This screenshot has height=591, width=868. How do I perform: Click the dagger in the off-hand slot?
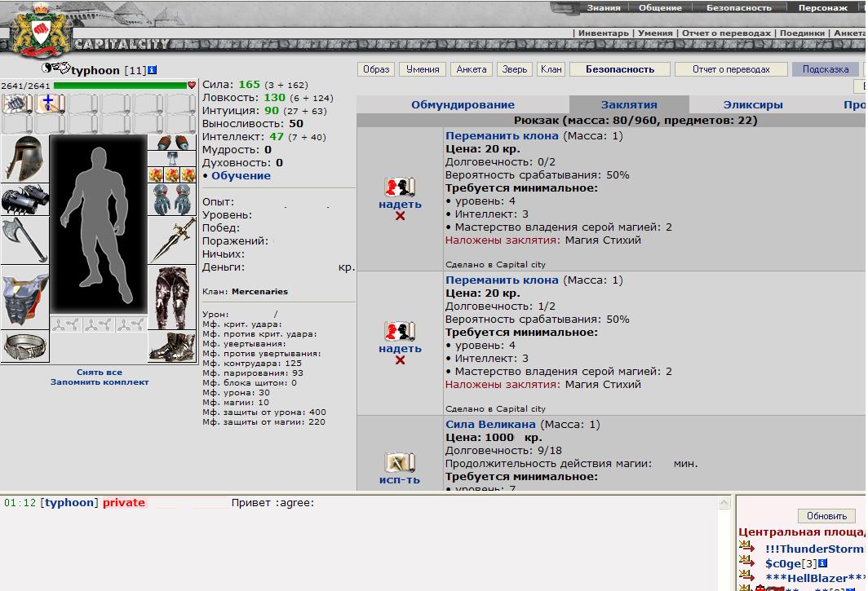pyautogui.click(x=172, y=240)
